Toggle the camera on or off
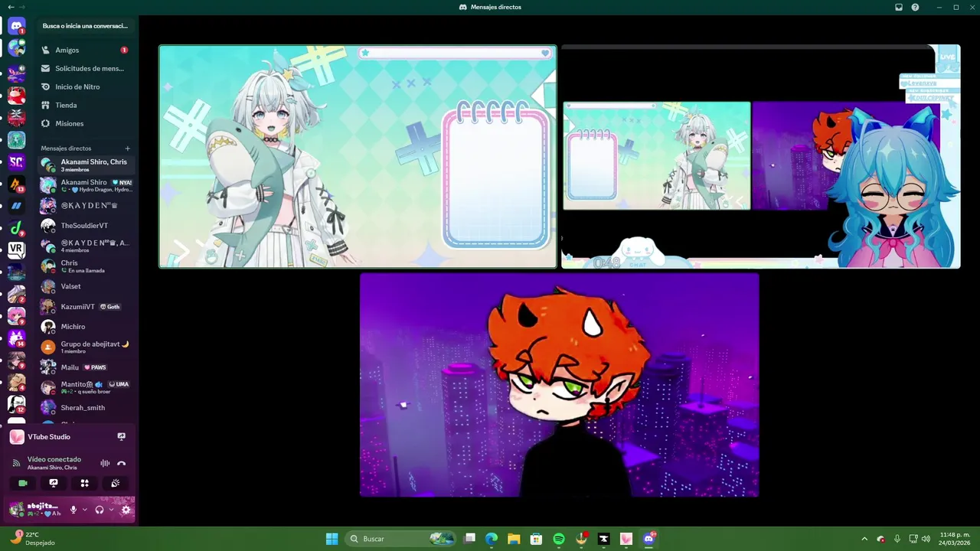The image size is (980, 551). click(x=23, y=483)
